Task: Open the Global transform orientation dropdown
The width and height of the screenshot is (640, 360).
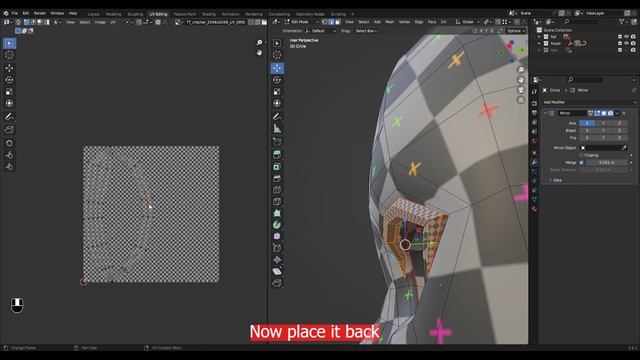Action: click(467, 22)
